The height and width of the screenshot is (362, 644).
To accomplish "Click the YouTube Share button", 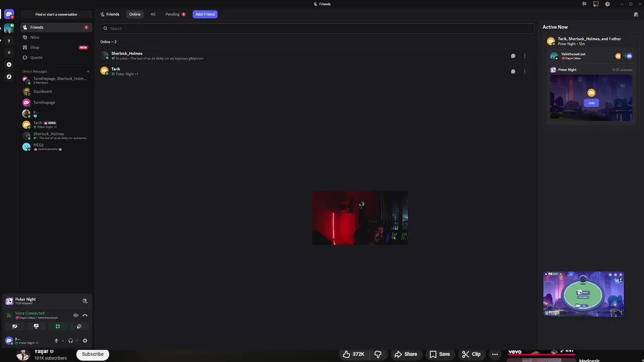I will [x=406, y=354].
